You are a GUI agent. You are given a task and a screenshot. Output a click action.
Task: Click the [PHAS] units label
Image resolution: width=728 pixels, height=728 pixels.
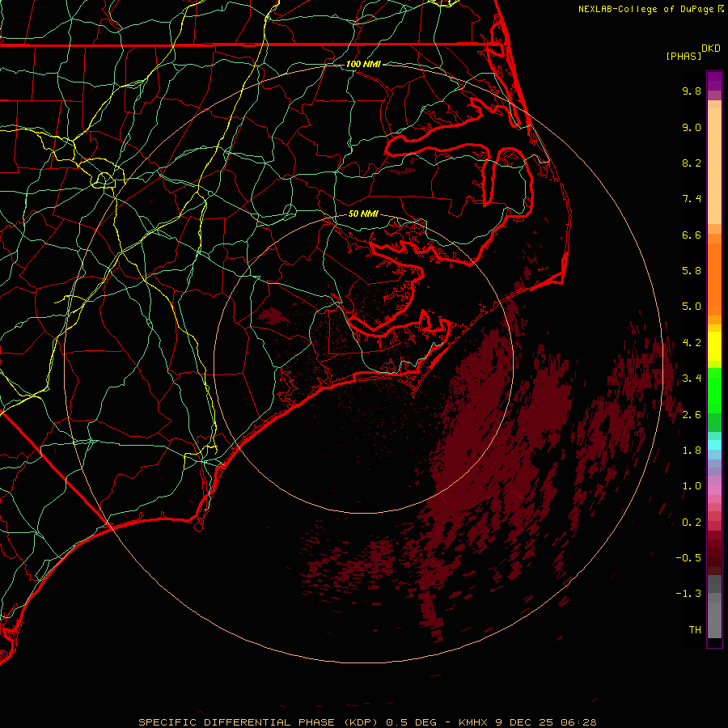coord(684,56)
